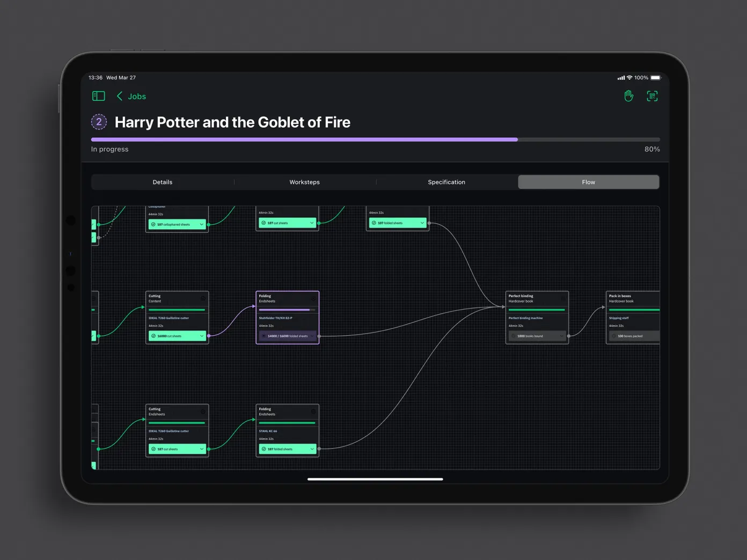Image resolution: width=747 pixels, height=560 pixels.
Task: Select the Cutting Endsheets node title
Action: click(x=155, y=409)
